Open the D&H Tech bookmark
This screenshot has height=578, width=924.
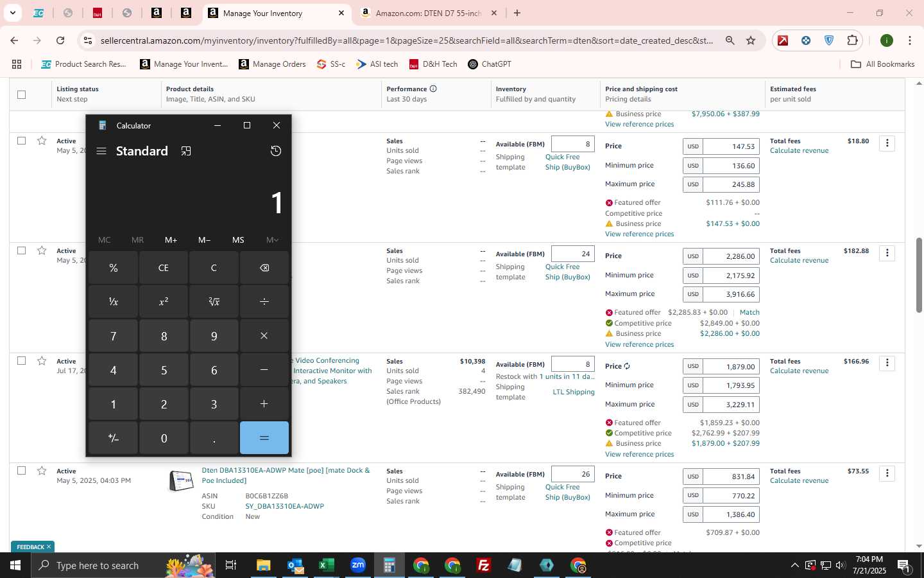(433, 64)
